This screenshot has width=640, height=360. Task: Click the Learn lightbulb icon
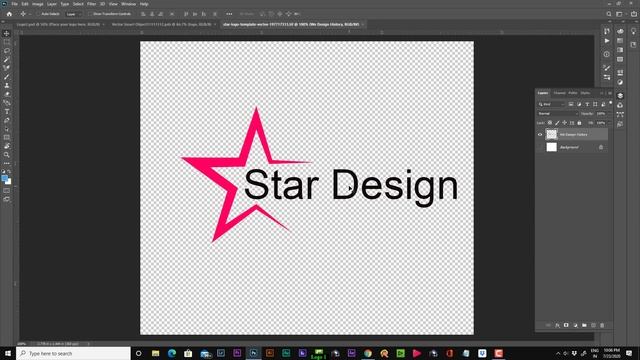(633, 31)
